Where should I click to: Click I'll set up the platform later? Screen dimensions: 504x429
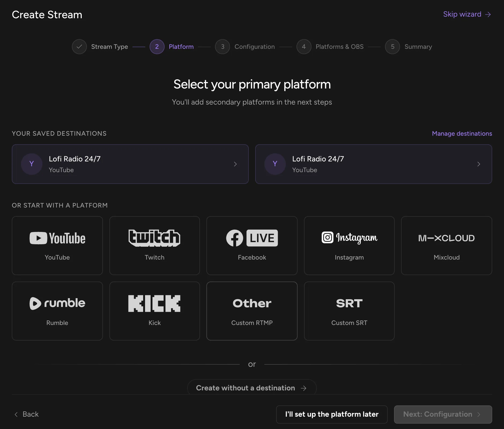[x=332, y=414]
